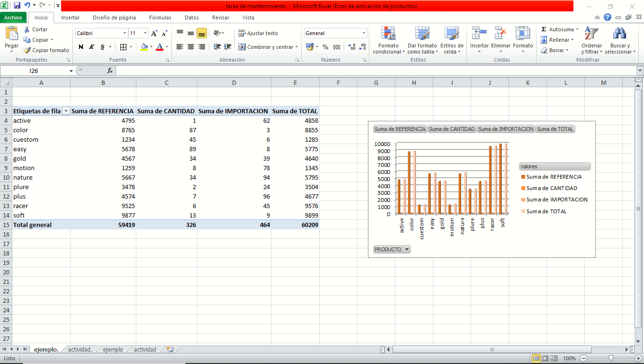This screenshot has width=644, height=364.
Task: Open the insert function (fx) dialog
Action: [x=110, y=71]
